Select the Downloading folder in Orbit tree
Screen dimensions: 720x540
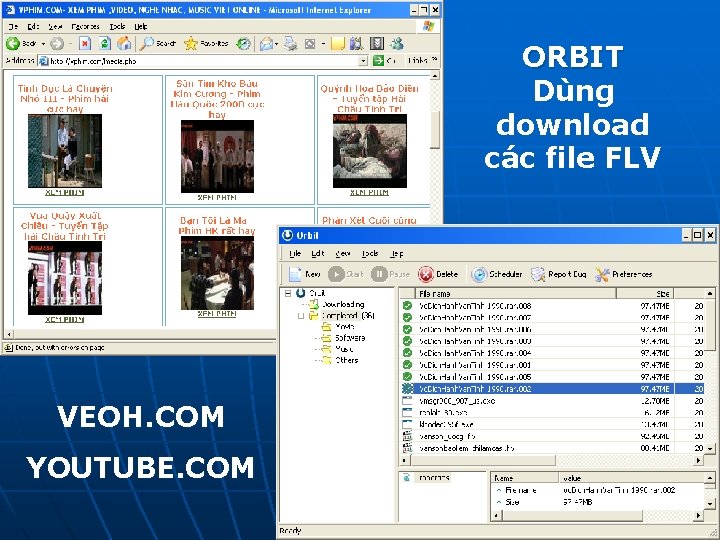click(338, 304)
